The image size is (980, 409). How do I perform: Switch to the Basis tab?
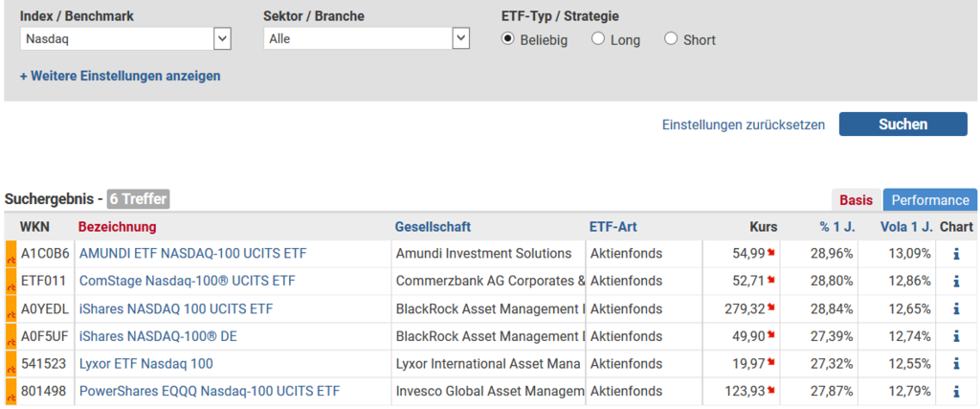856,200
